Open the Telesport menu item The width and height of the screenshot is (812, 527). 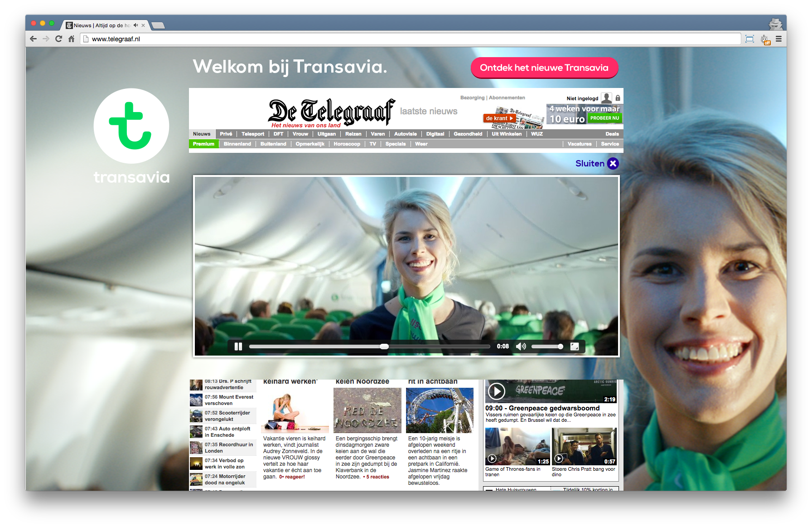[253, 134]
